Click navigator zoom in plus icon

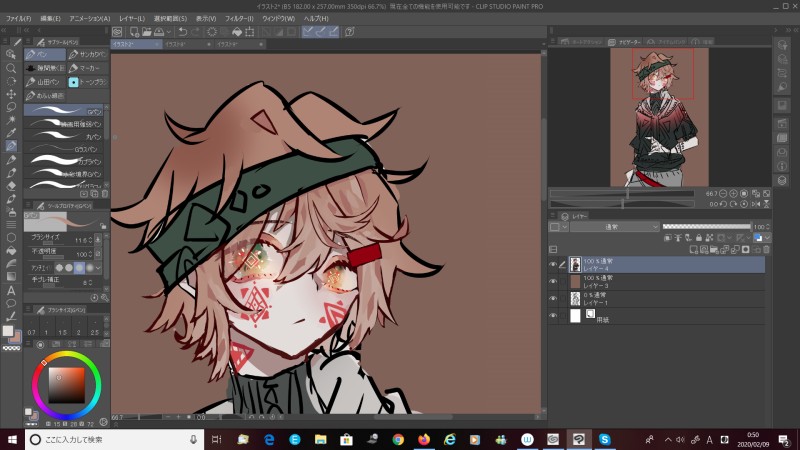tap(734, 193)
